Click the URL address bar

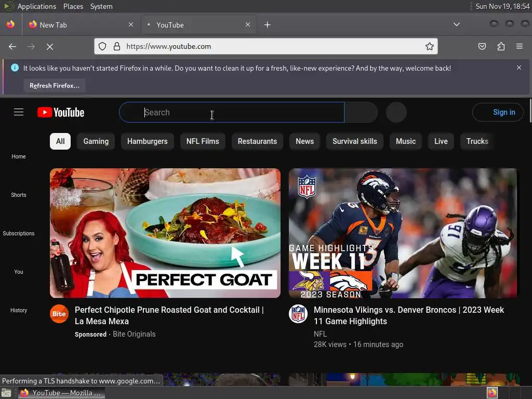click(266, 46)
